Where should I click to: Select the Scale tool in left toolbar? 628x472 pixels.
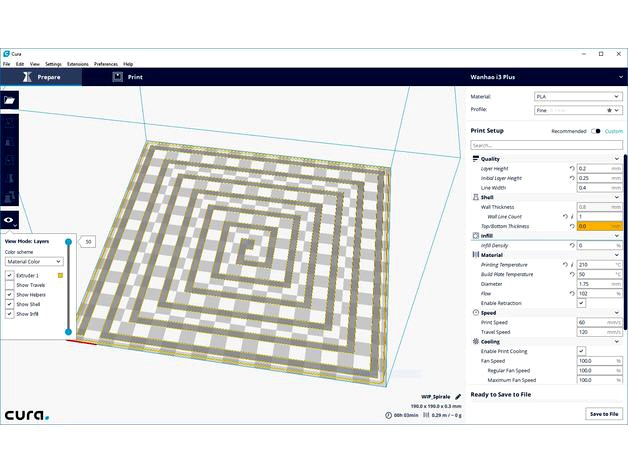pyautogui.click(x=9, y=142)
